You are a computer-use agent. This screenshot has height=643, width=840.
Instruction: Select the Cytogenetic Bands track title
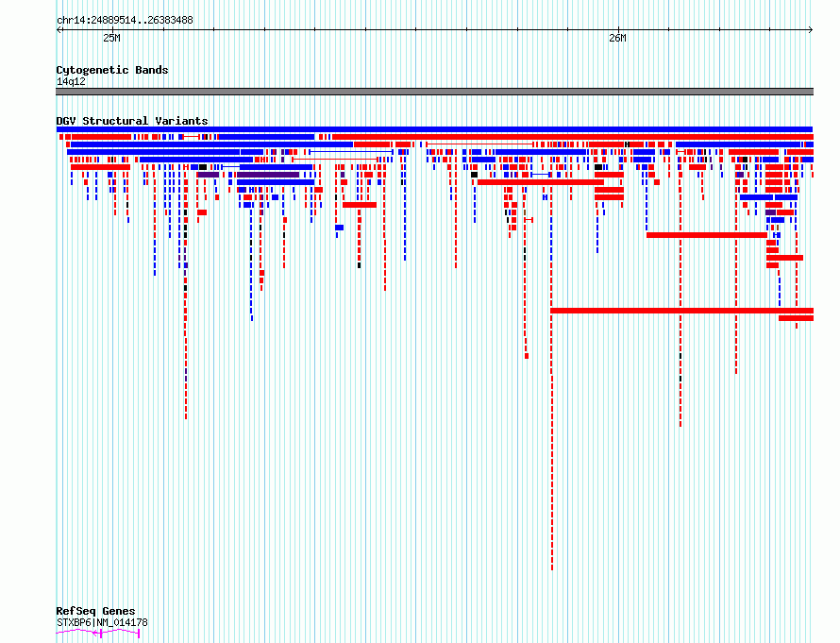tap(112, 70)
